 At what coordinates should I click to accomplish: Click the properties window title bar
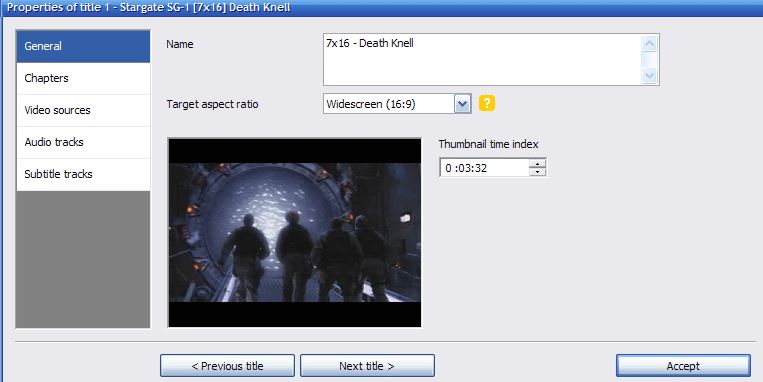tap(382, 8)
